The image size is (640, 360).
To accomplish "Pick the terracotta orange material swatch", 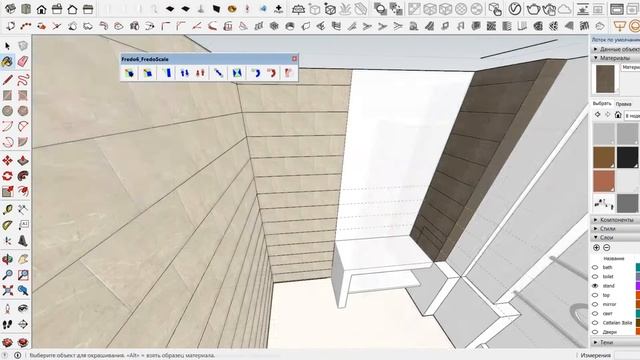I will [604, 181].
